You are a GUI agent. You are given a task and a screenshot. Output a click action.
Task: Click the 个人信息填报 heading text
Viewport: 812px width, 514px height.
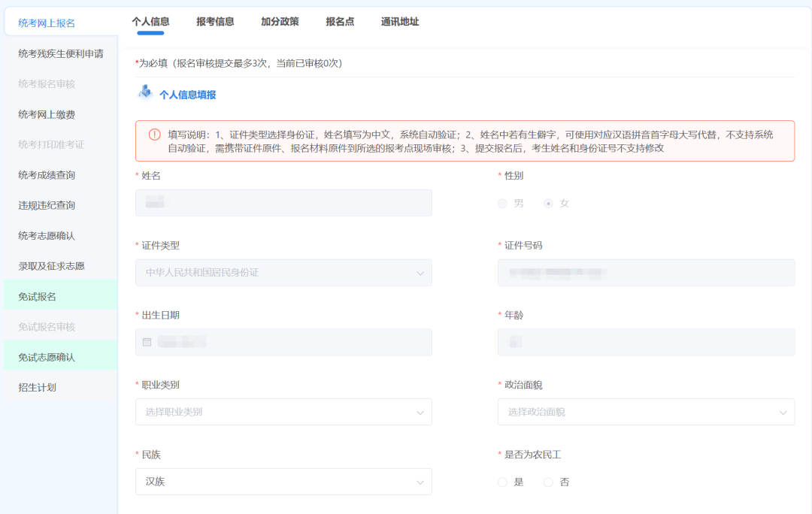tap(187, 95)
